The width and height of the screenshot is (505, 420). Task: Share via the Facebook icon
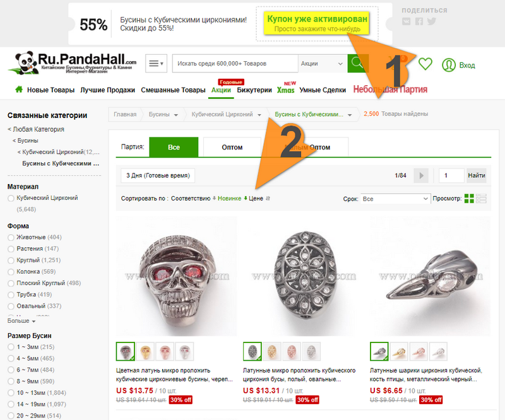click(x=419, y=21)
